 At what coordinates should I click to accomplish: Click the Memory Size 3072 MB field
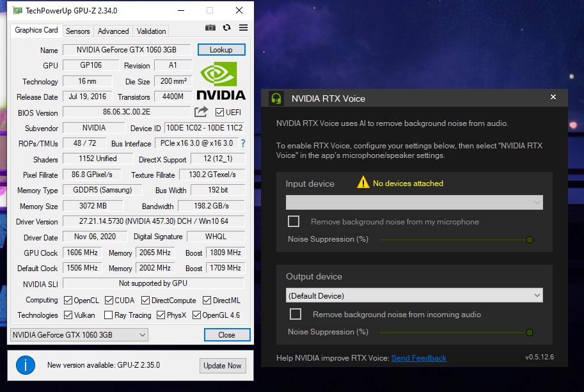point(93,205)
